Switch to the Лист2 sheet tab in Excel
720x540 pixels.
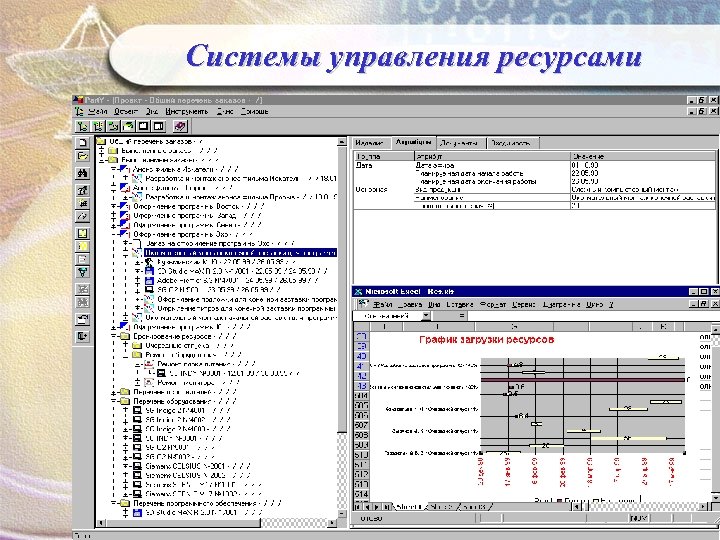[444, 507]
